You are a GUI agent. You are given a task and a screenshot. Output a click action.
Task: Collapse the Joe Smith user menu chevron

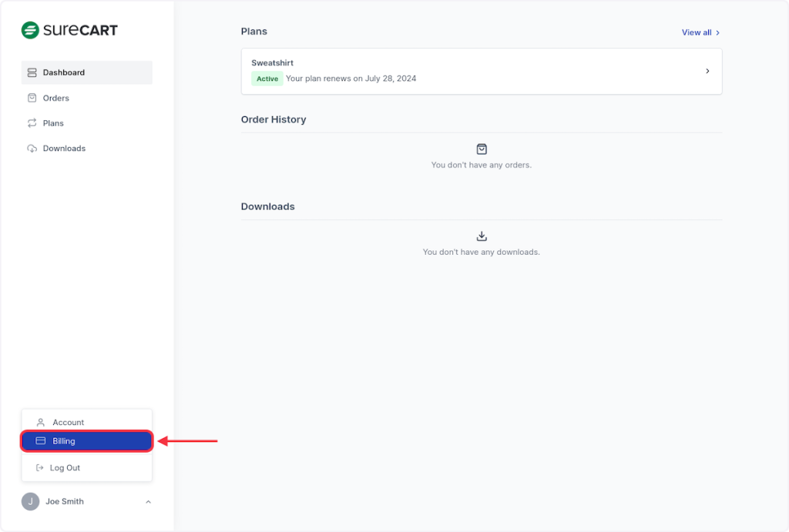coord(148,502)
